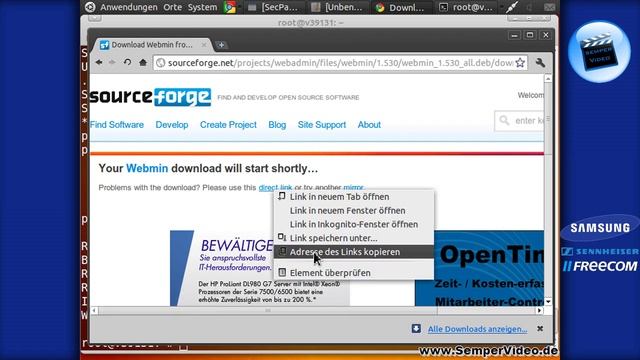Viewport: 640px width, 360px height.
Task: Choose Link in neuem Fenster öffnen
Action: pyautogui.click(x=354, y=211)
